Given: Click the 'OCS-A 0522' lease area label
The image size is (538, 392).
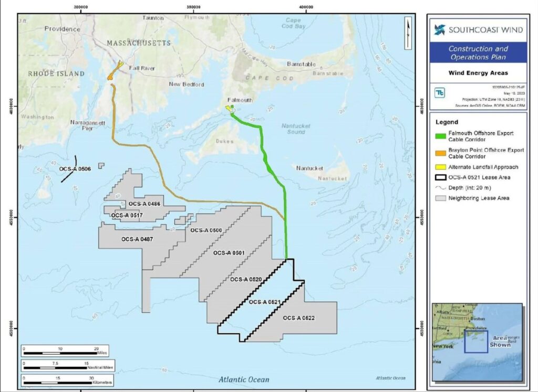Looking at the screenshot, I should 298,318.
